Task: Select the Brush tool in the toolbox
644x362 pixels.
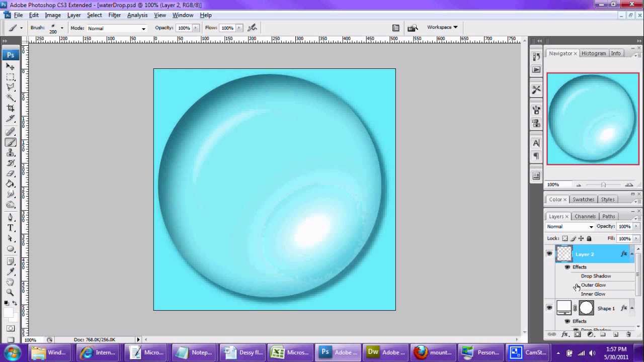Action: point(10,143)
